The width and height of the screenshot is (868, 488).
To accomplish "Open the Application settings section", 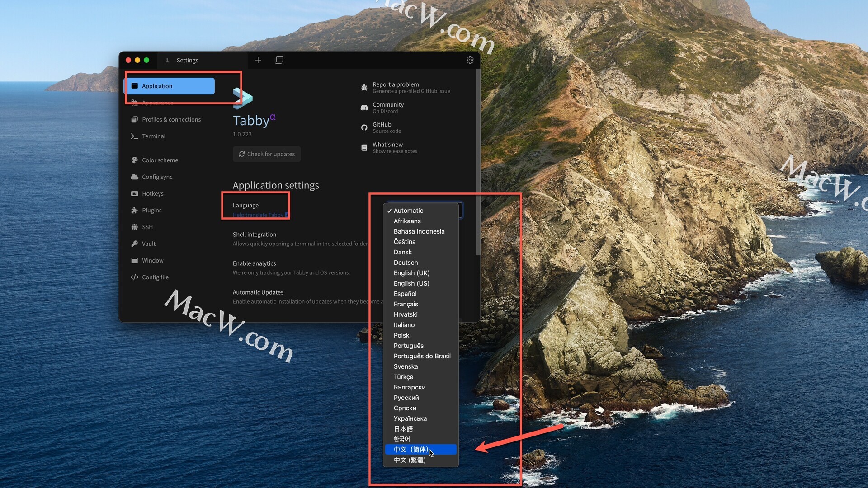I will pos(169,86).
